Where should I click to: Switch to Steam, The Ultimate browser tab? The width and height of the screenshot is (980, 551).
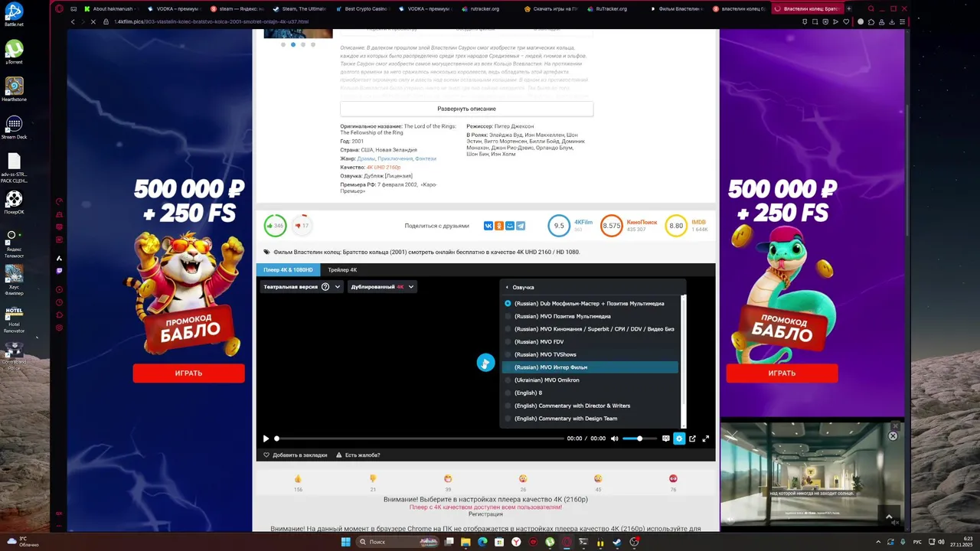pyautogui.click(x=299, y=8)
